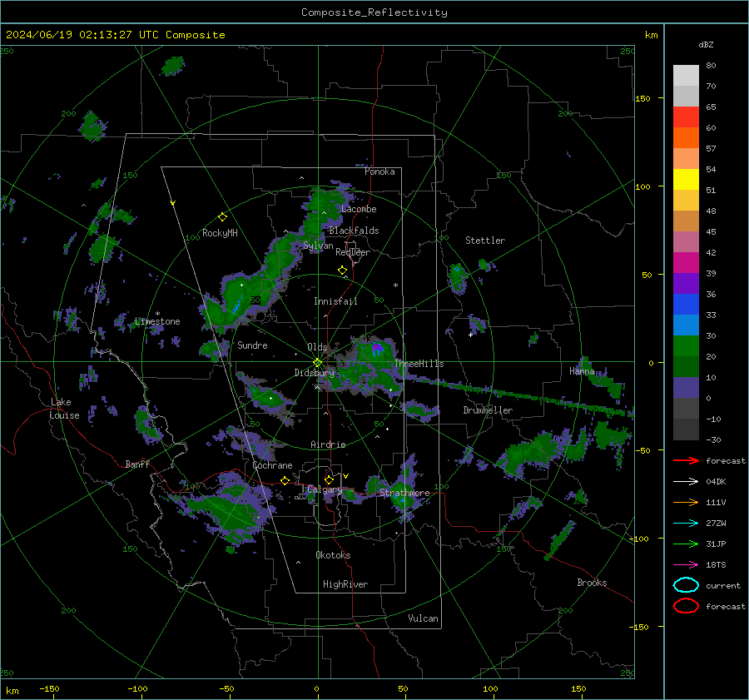The width and height of the screenshot is (749, 700).
Task: Click the cyan current ellipse icon
Action: pos(686,585)
